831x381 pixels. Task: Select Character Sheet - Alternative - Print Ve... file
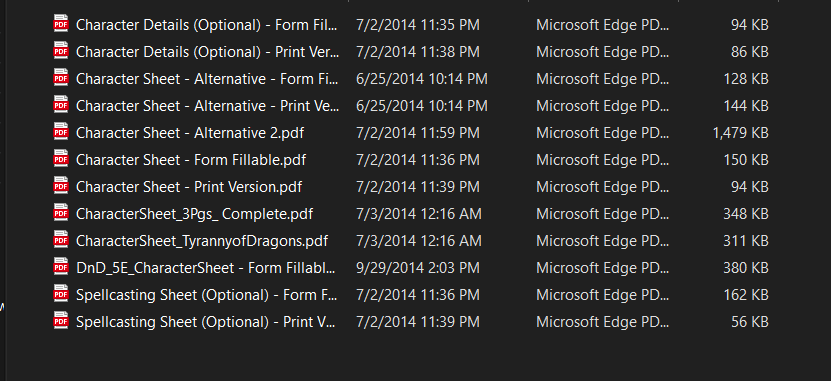(207, 106)
